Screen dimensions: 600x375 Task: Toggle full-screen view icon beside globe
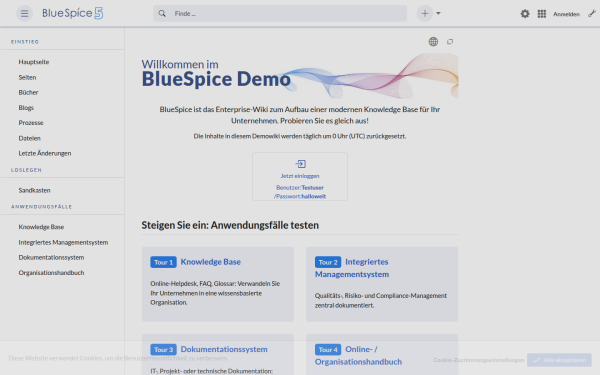(450, 41)
